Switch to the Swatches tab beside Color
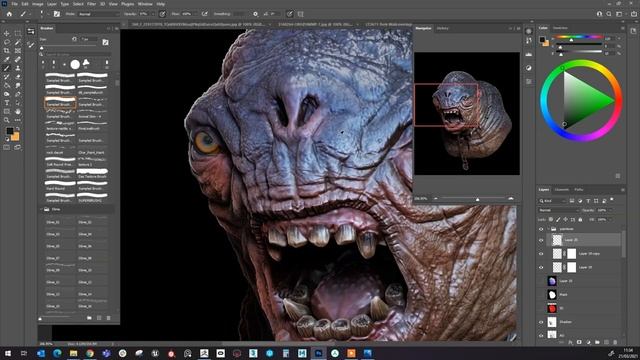 (560, 28)
